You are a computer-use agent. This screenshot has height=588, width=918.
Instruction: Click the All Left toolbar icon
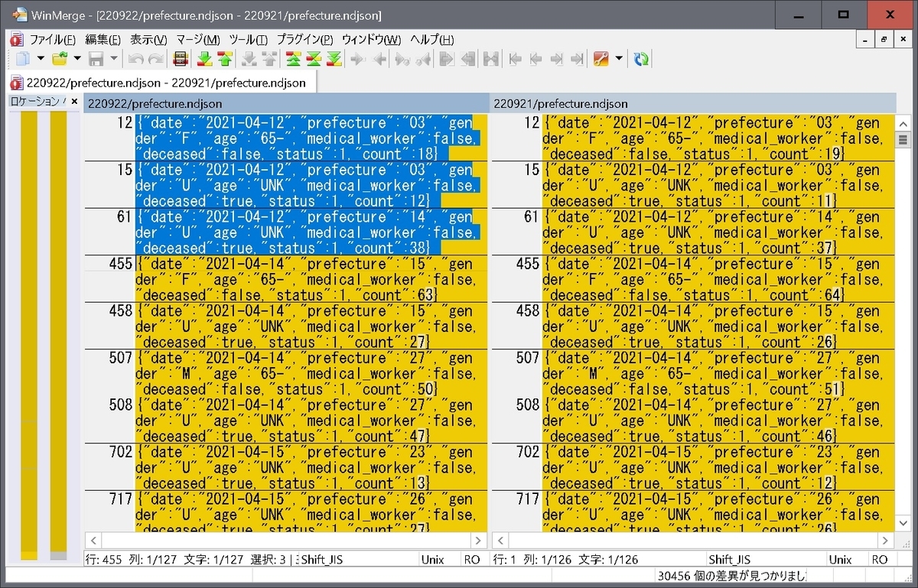469,59
